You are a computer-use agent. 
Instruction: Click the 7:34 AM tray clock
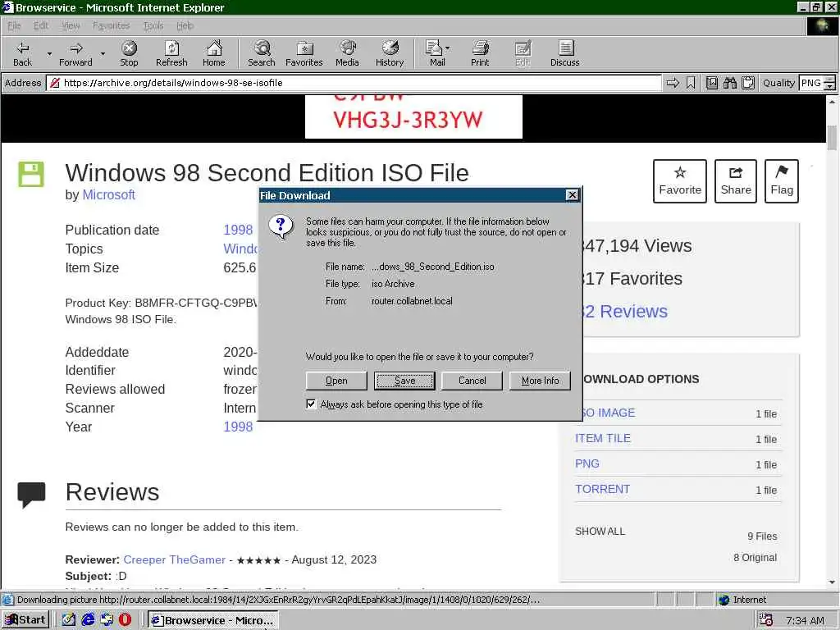pos(806,620)
